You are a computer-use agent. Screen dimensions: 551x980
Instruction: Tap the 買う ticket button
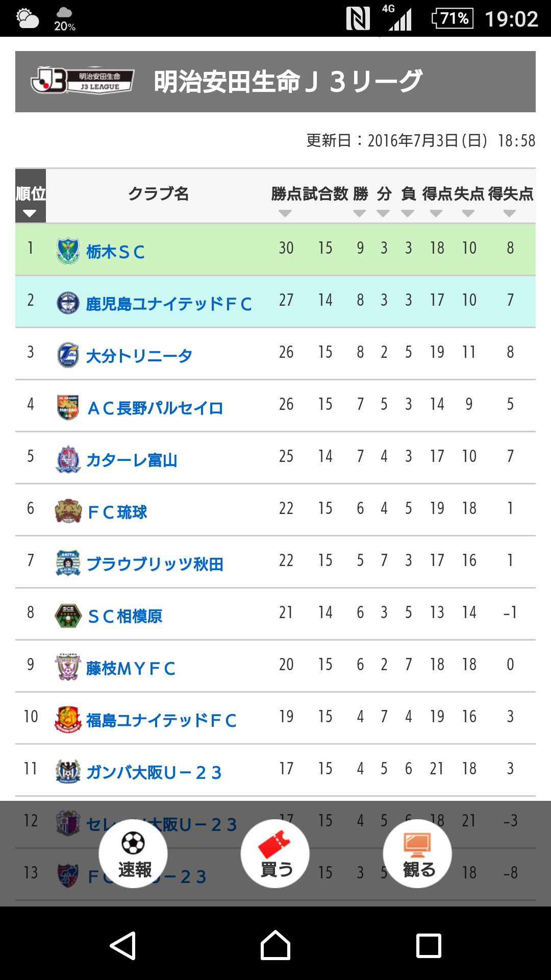(x=275, y=853)
